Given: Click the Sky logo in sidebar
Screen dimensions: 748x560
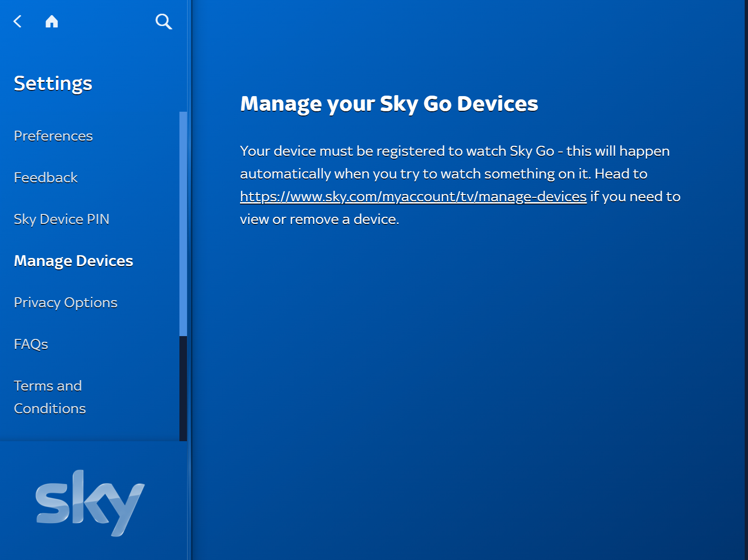Looking at the screenshot, I should tap(90, 503).
